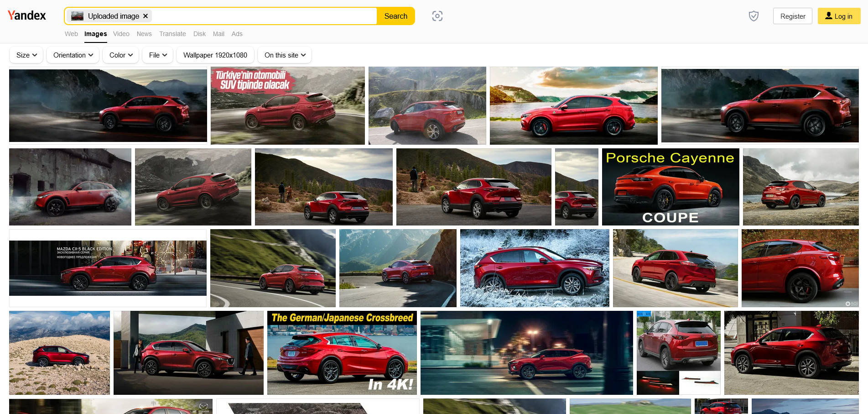
Task: Toggle the Wallpaper 1920x1080 filter
Action: [215, 55]
